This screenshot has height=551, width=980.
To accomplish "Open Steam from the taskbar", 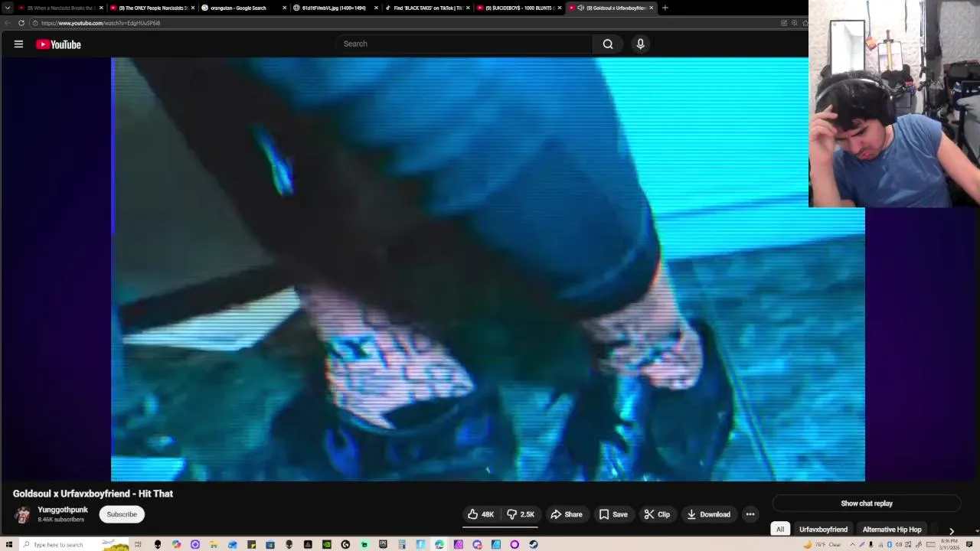I will [533, 545].
